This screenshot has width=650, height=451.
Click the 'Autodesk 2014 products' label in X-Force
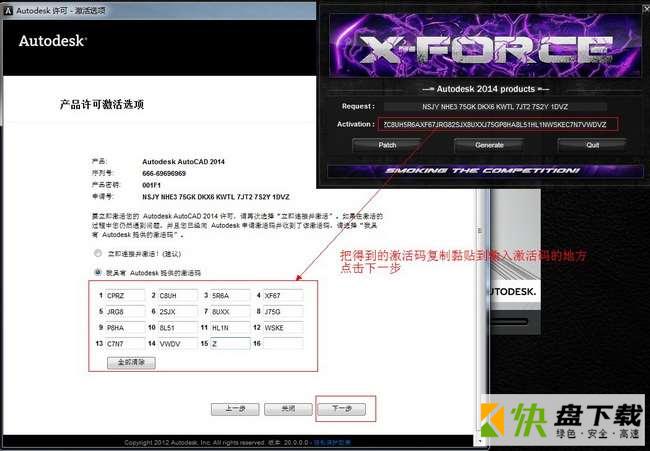485,89
